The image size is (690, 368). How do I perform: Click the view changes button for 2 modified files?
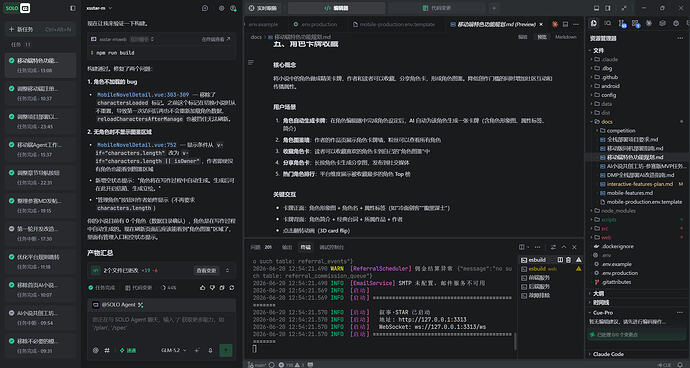[206, 271]
